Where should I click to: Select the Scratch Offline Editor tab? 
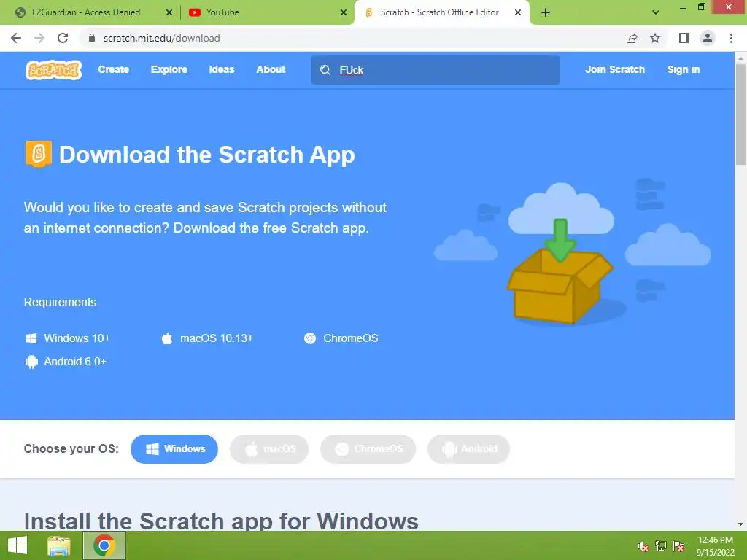439,12
